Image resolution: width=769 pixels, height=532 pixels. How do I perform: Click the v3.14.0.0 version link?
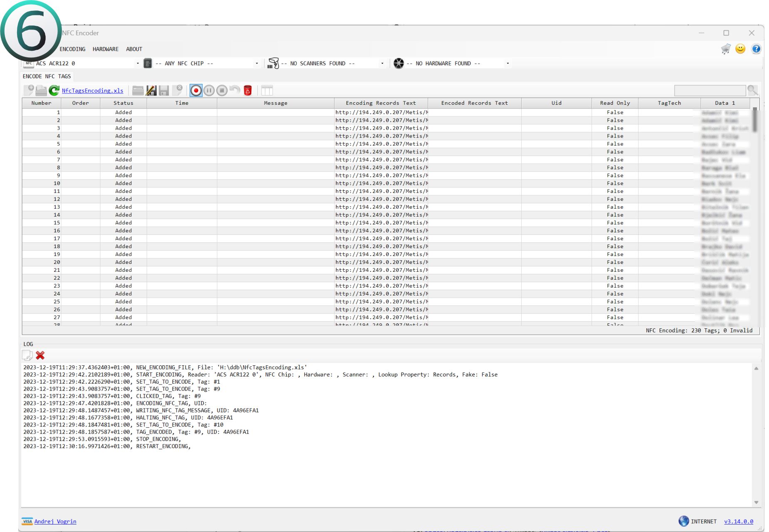pyautogui.click(x=738, y=522)
